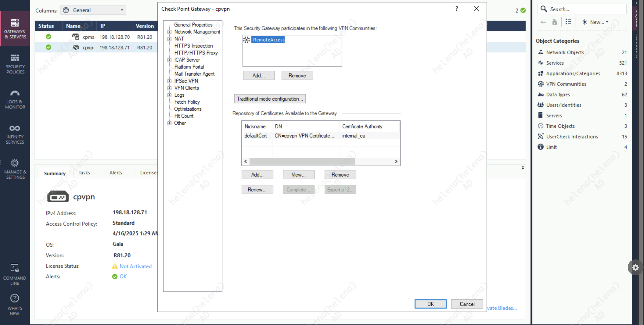Open Gateways & Servers sidebar view
Viewport: 644px width, 325px height.
[x=15, y=29]
